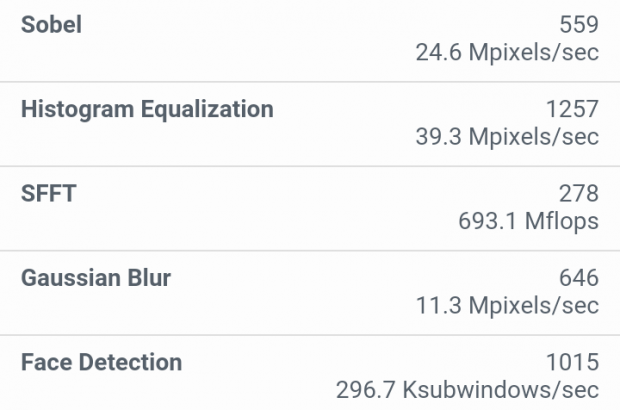Open the Gaussian Blur entry label
The width and height of the screenshot is (620, 410).
96,277
